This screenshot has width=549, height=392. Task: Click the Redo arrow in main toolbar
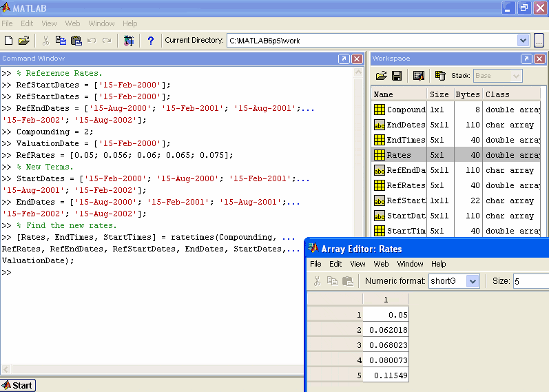[x=107, y=41]
